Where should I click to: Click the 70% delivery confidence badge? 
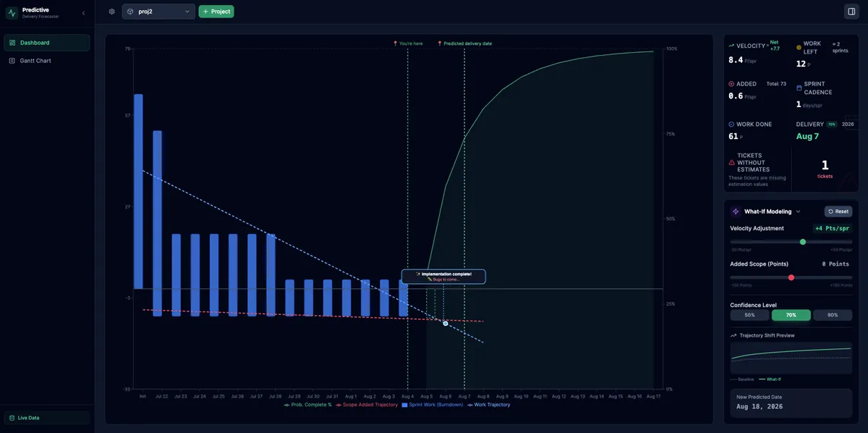coord(832,125)
